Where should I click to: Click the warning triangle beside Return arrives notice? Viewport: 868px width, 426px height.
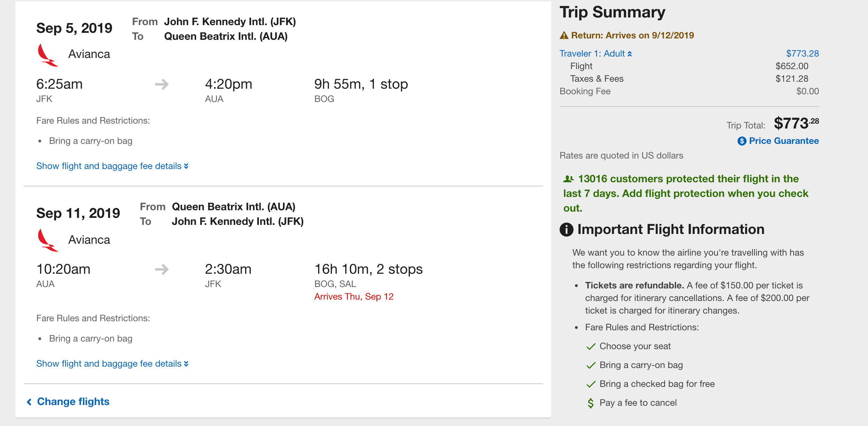coord(564,35)
